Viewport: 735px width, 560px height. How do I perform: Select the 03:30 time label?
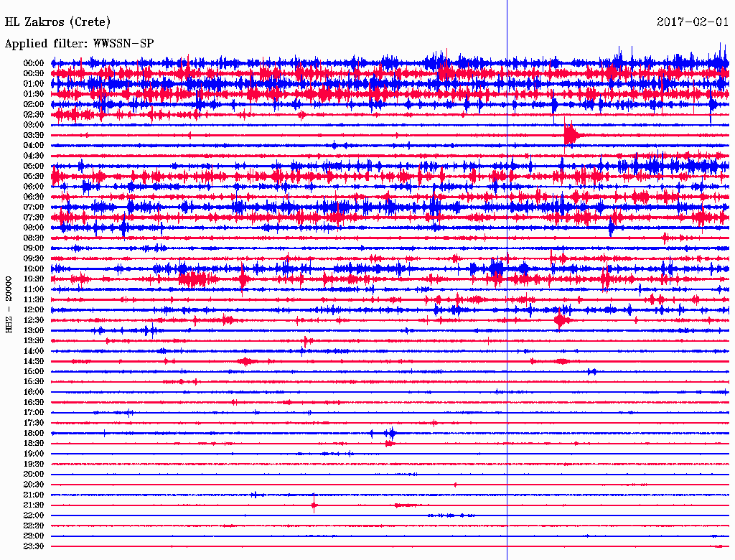34,135
